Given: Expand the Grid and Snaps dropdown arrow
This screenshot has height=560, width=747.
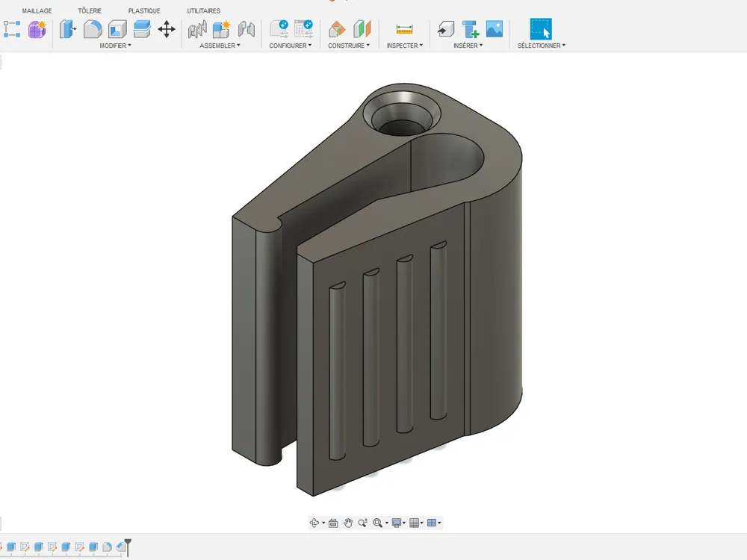Looking at the screenshot, I should pos(421,523).
